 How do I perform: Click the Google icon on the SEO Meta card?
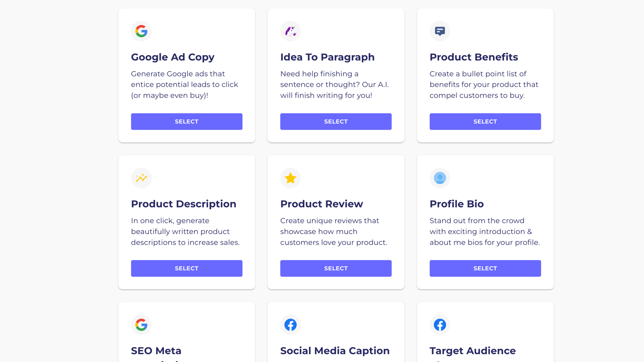[141, 325]
